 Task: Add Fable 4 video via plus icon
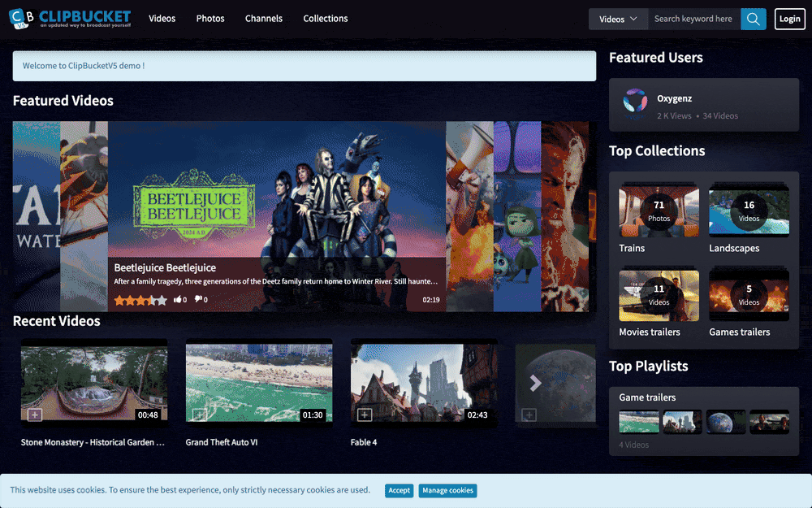[365, 415]
